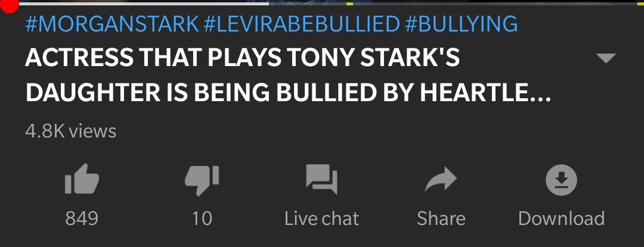Seek within the white buffered progress bar segment
Viewport: 644px width, 247px height.
pos(144,4)
